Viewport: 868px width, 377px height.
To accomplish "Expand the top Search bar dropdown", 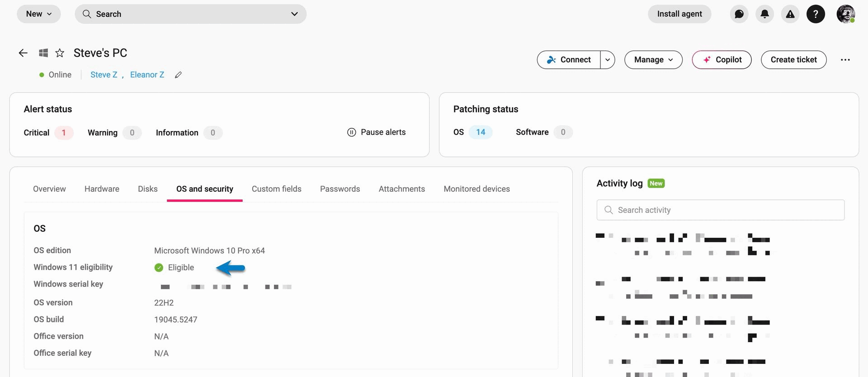I will point(294,14).
